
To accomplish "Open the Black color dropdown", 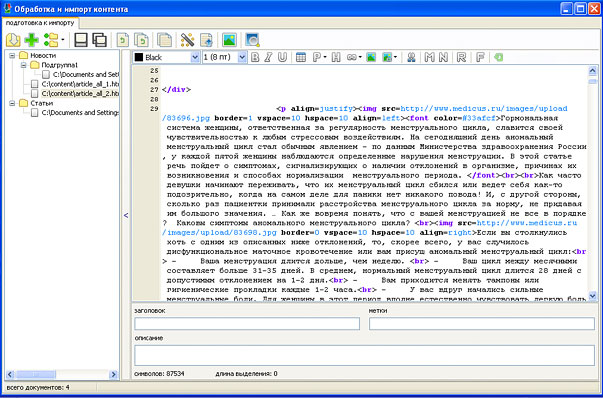I will (x=195, y=57).
